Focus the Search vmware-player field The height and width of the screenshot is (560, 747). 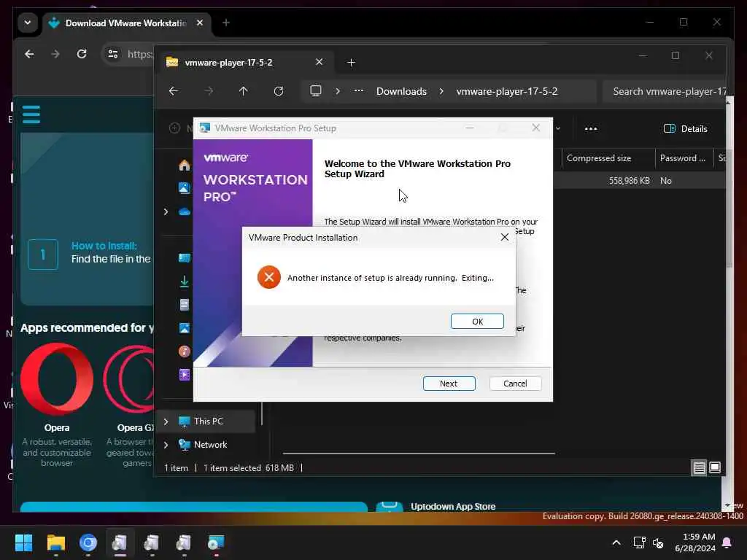click(x=665, y=91)
